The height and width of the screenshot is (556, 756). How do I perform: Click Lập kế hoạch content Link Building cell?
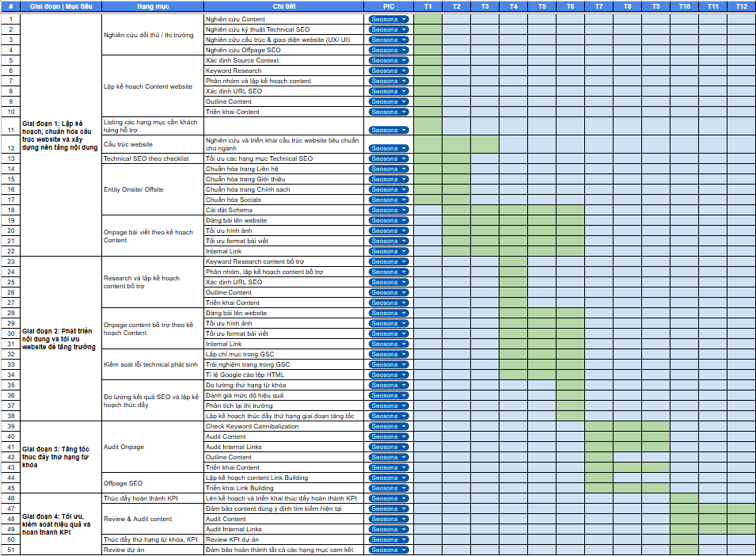284,478
